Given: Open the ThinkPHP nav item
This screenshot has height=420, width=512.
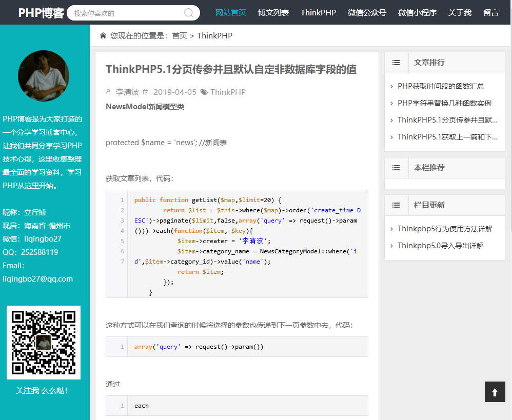Looking at the screenshot, I should point(318,13).
